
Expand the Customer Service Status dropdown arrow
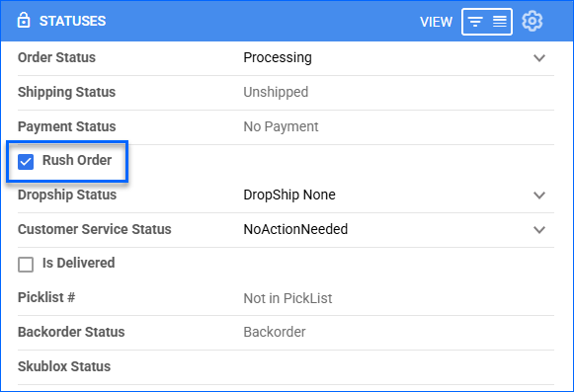pos(539,229)
